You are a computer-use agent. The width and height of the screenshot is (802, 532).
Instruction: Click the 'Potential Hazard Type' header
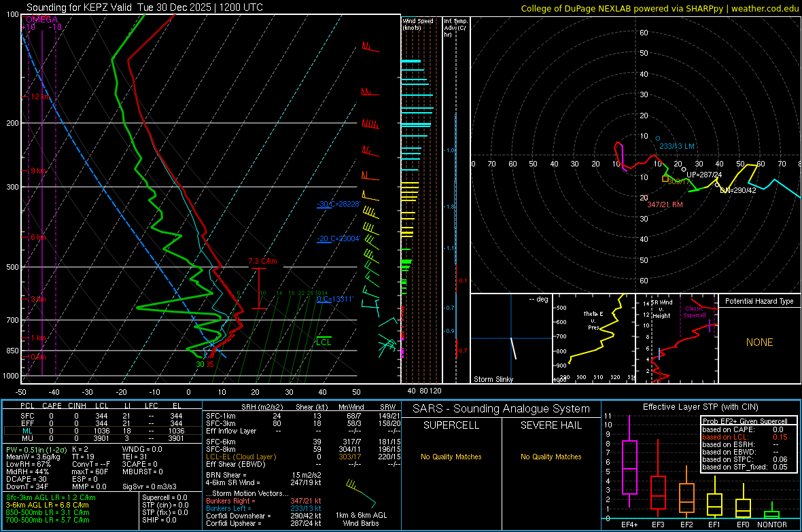pos(759,301)
